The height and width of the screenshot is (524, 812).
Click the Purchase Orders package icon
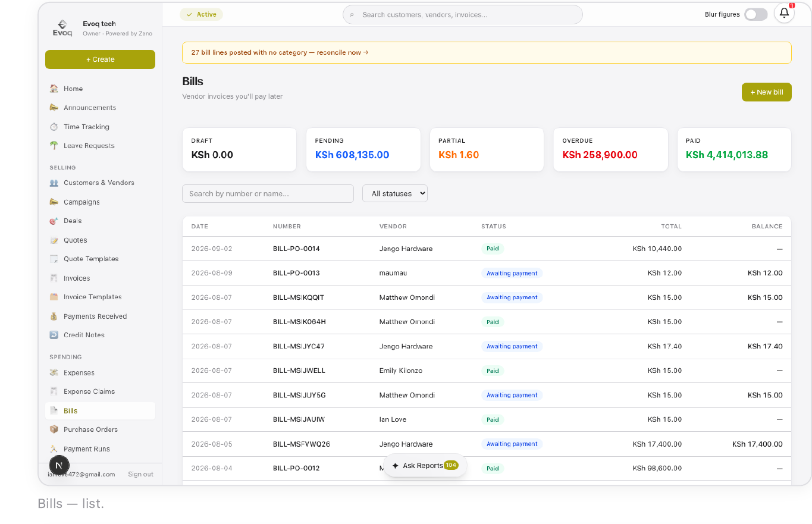(54, 429)
